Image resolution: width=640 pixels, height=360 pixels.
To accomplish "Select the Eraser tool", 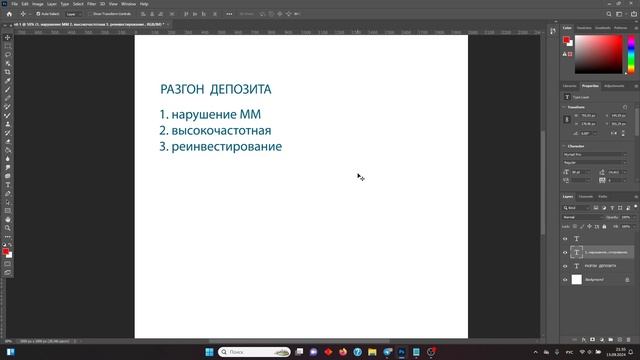I will (7, 142).
